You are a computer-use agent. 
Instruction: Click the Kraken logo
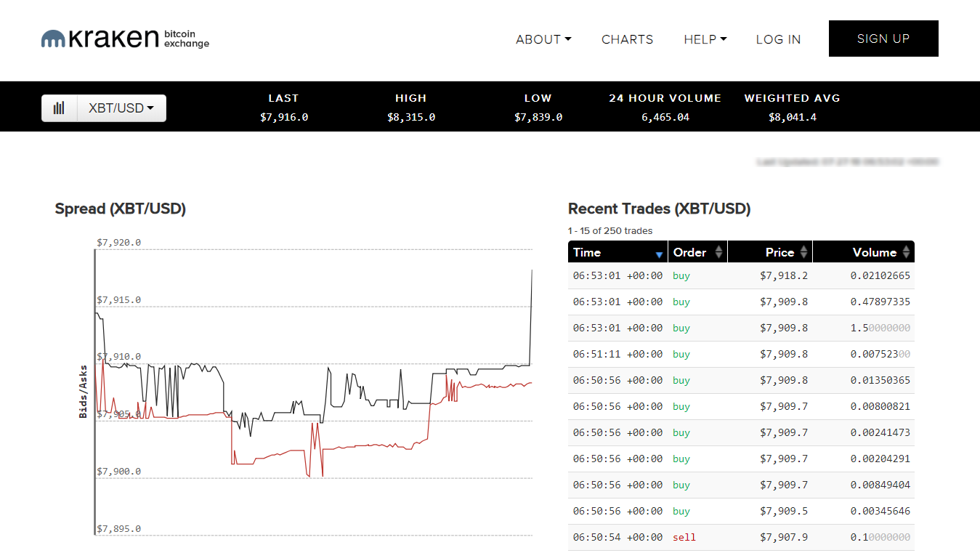coord(125,39)
